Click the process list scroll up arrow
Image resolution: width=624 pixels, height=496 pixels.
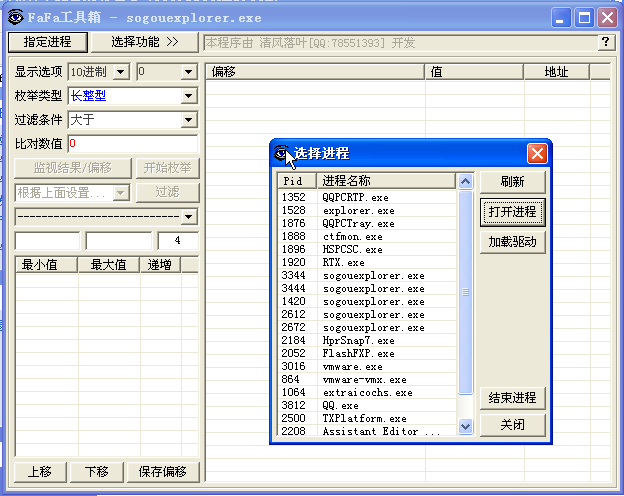(465, 182)
